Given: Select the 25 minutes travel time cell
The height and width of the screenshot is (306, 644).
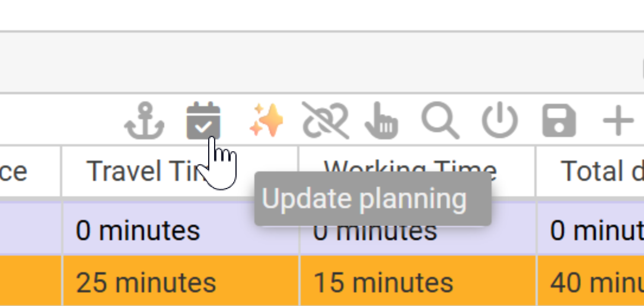Looking at the screenshot, I should (146, 283).
